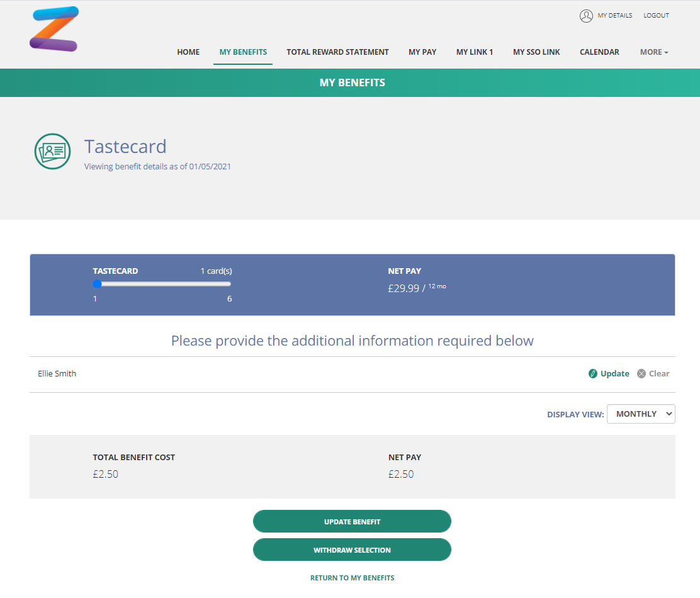Click the colorful Z logo
The width and height of the screenshot is (700, 598).
point(54,29)
